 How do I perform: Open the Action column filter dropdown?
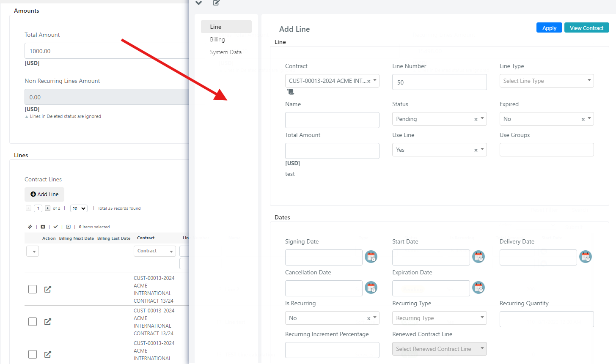(x=33, y=251)
